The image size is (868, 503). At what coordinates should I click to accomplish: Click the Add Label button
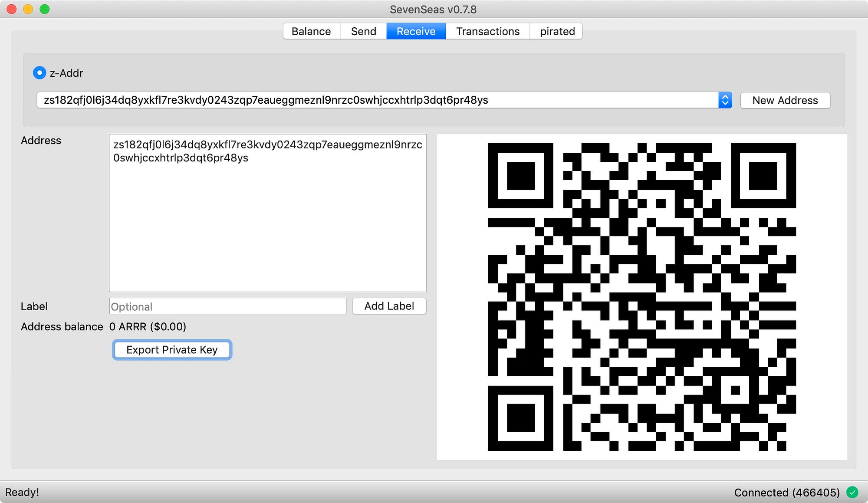click(389, 306)
